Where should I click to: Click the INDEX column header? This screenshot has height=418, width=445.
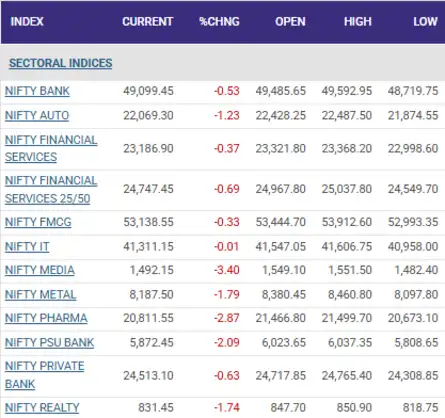27,22
